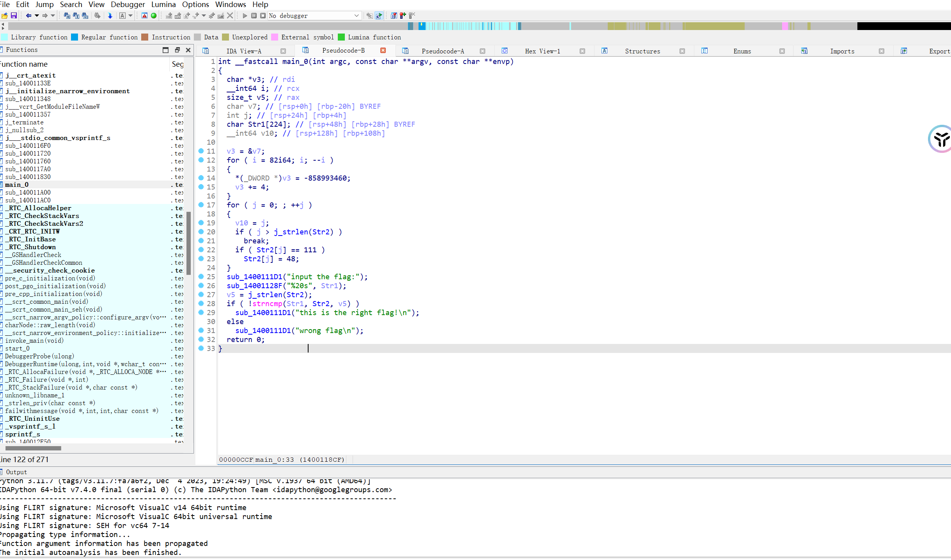
Task: Click the boxed letter A icon
Action: click(122, 16)
